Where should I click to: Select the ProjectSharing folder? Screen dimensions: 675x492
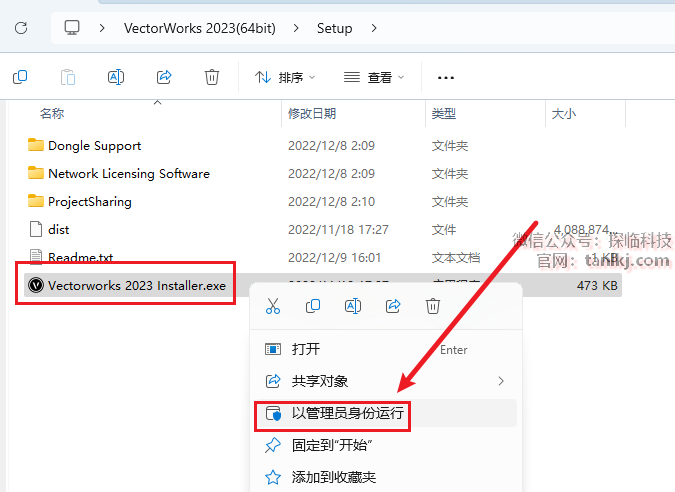90,201
